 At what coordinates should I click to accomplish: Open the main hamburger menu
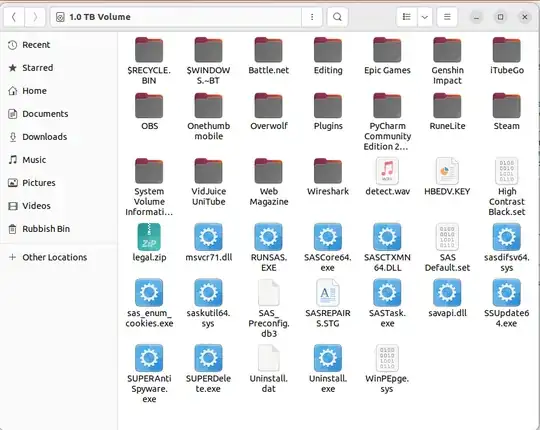[x=447, y=17]
